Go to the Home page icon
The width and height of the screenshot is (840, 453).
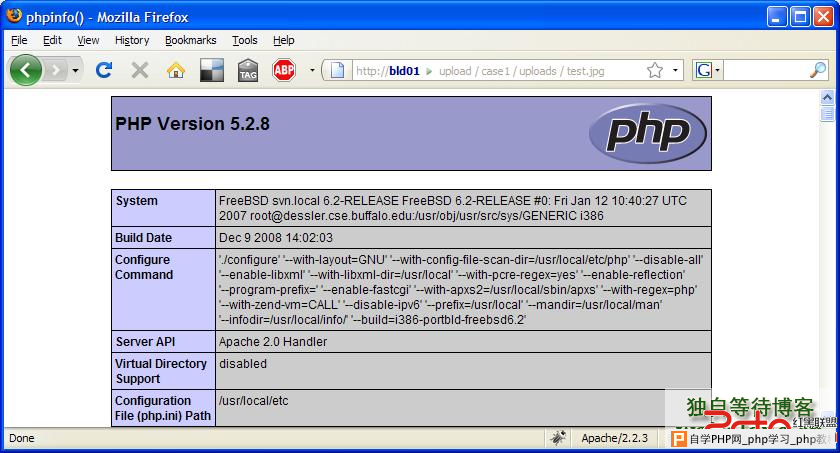(176, 70)
